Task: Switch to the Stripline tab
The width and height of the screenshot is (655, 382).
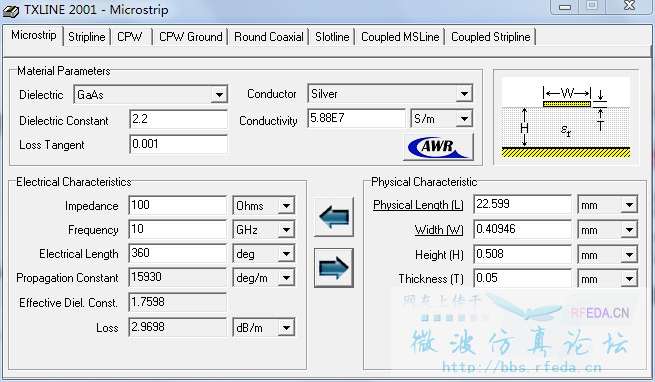Action: 87,37
